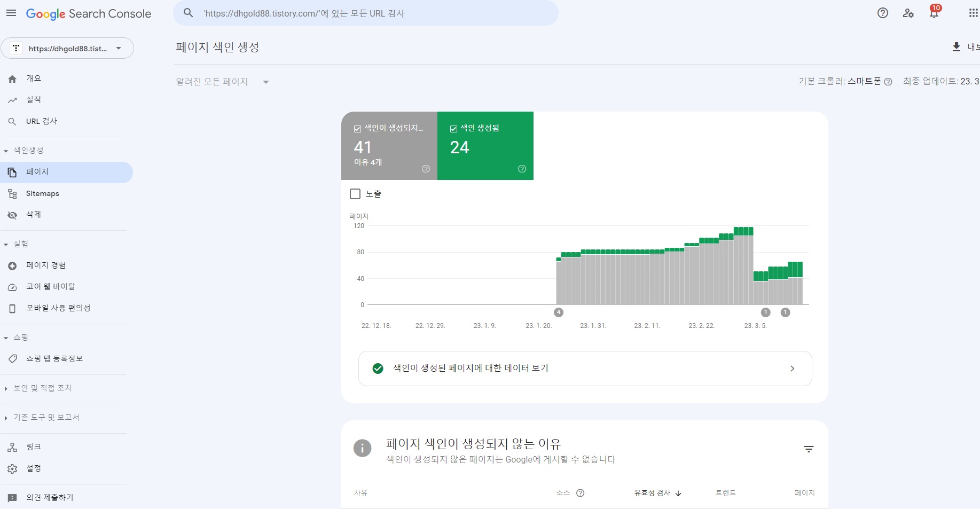Open the user management settings icon
Viewport: 980px width, 509px height.
click(908, 13)
